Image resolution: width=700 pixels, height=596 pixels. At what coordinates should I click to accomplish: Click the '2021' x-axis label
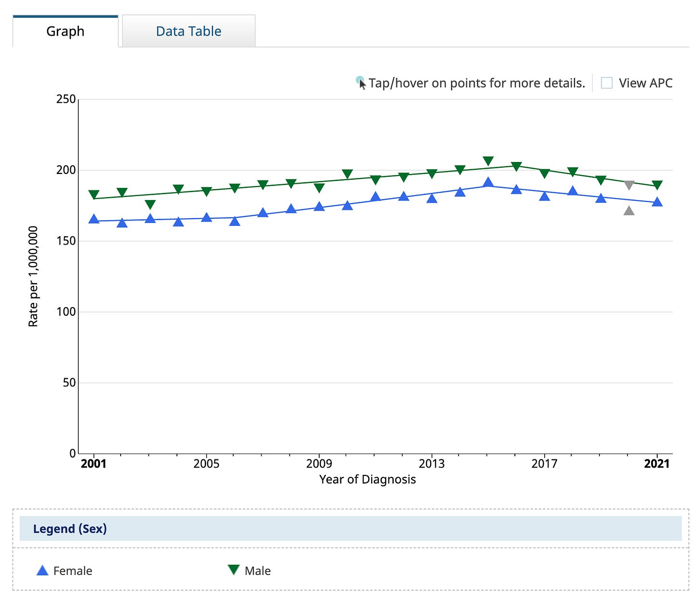coord(657,464)
